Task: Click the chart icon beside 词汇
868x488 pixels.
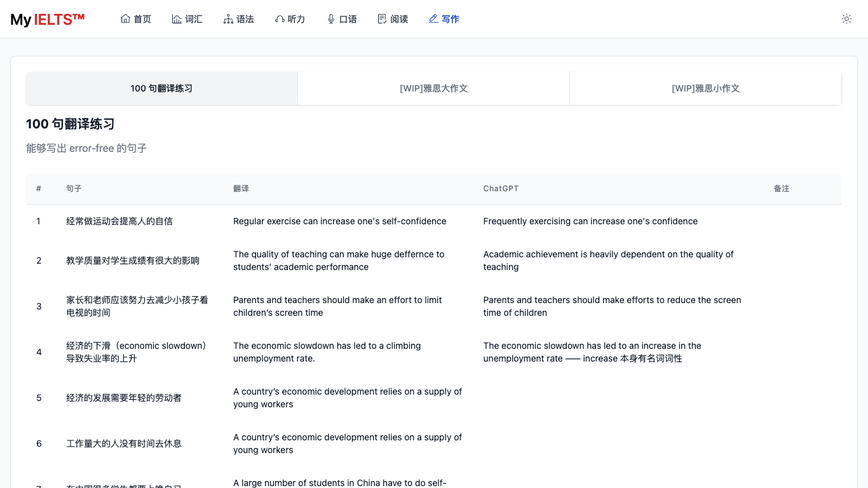Action: tap(177, 19)
